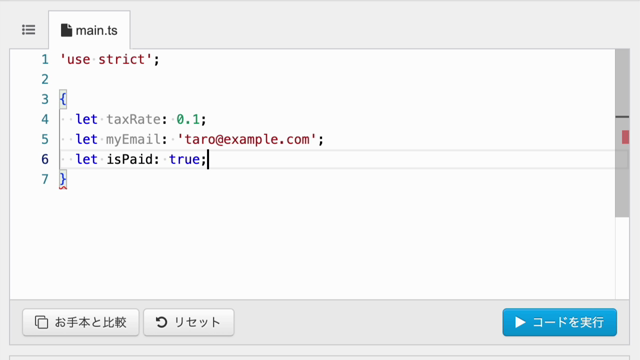Click the compare with sample (お手本と比較) button
Viewport: 640px width, 360px height.
pos(81,322)
